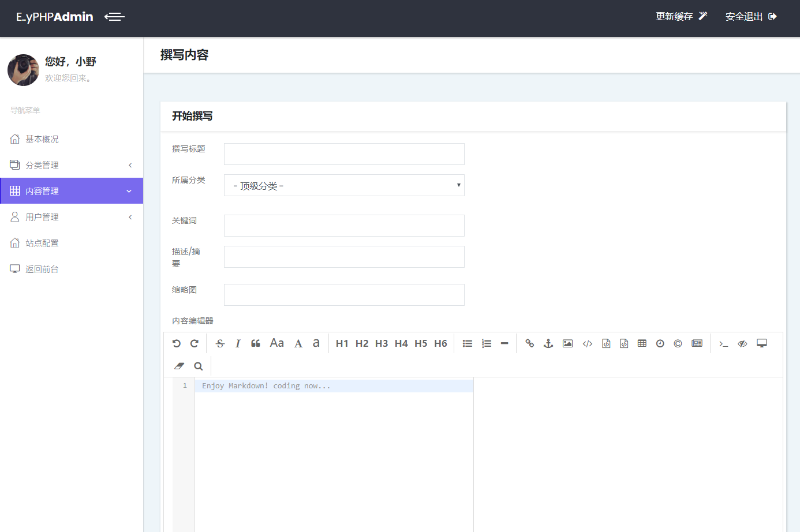The width and height of the screenshot is (800, 532).
Task: Insert an H5 heading
Action: (x=421, y=343)
